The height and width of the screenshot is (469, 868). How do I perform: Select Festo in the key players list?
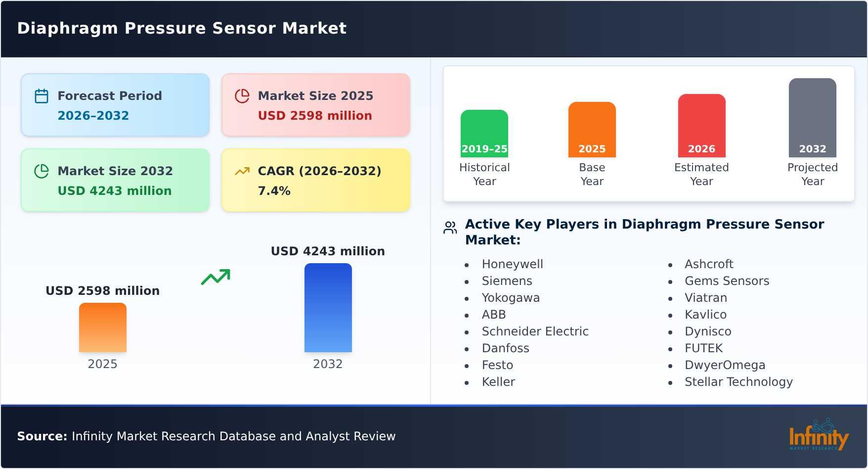point(498,365)
